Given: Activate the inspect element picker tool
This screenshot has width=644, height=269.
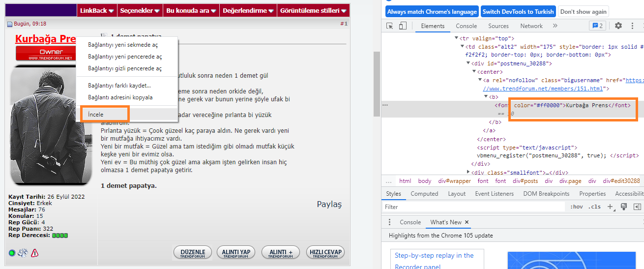Looking at the screenshot, I should point(390,26).
